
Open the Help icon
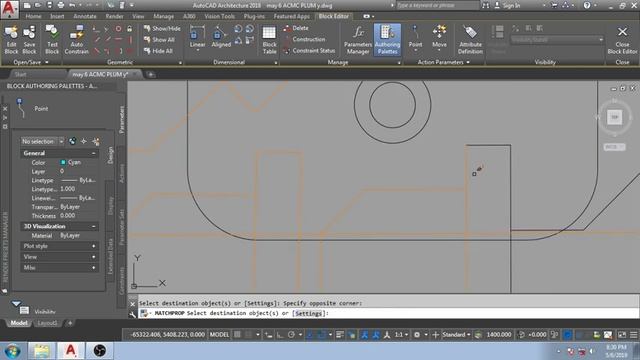[x=587, y=5]
